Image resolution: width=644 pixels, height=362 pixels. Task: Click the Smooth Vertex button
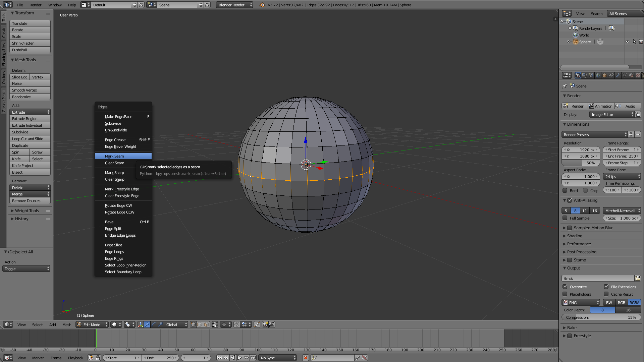pos(30,90)
